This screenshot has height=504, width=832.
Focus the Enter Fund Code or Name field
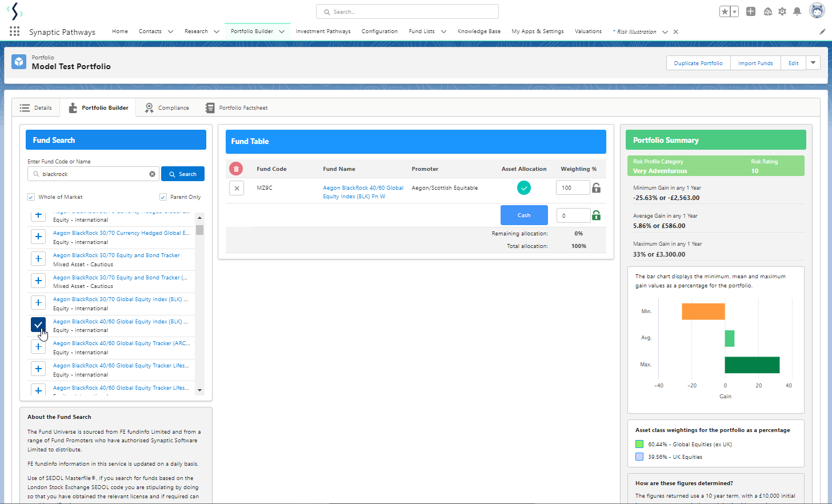point(93,174)
